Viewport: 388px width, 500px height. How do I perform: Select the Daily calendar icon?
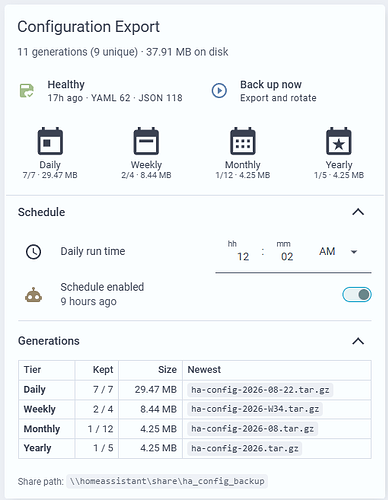click(x=50, y=141)
